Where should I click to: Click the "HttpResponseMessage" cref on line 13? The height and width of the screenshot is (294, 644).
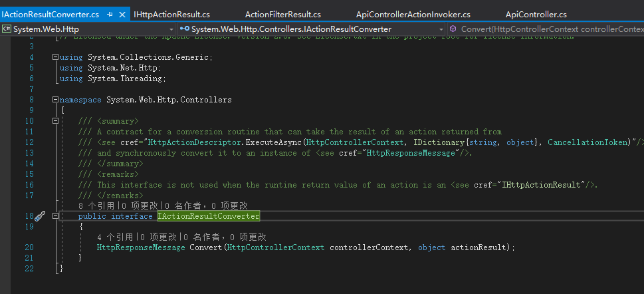(x=411, y=153)
